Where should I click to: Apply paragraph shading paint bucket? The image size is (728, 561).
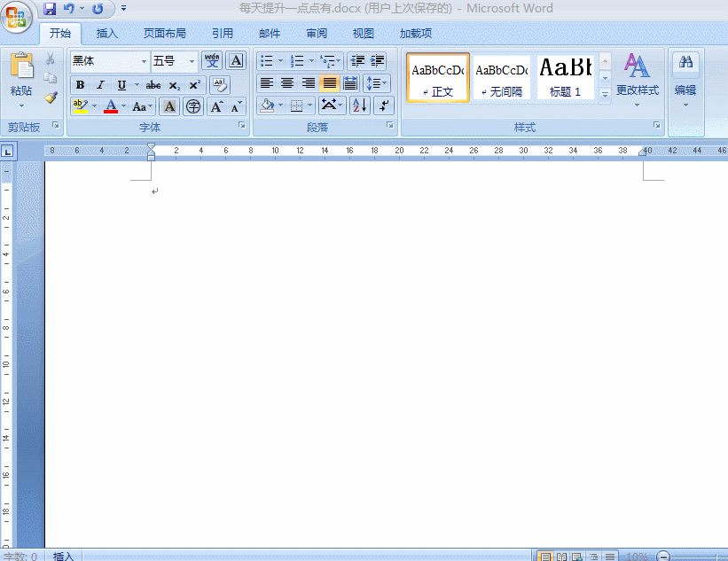267,105
